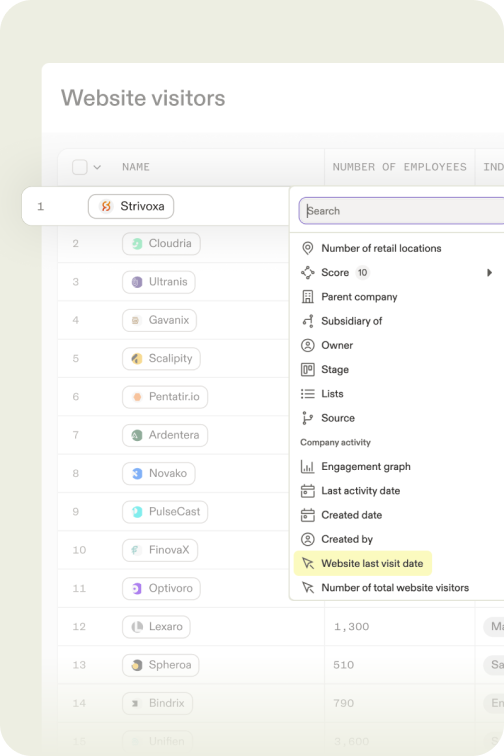Focus the attribute Search field
Screen dimensions: 504x756
[x=401, y=211]
